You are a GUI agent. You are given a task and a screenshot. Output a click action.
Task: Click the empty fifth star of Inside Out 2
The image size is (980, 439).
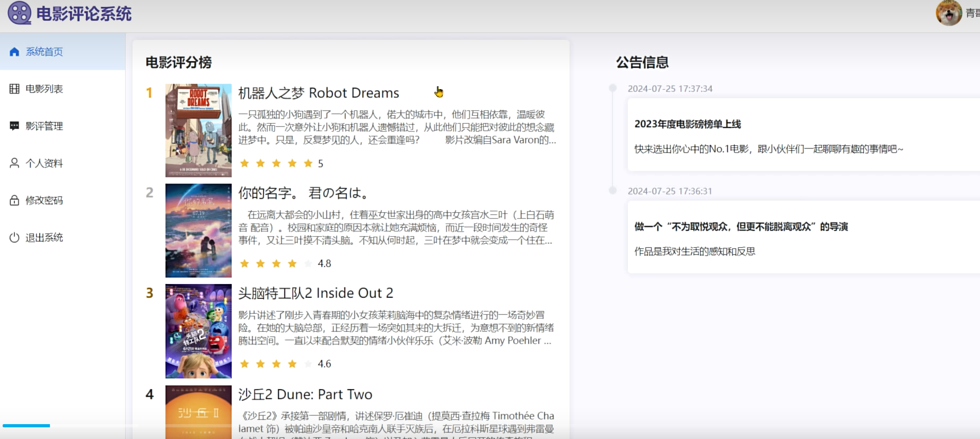click(308, 364)
